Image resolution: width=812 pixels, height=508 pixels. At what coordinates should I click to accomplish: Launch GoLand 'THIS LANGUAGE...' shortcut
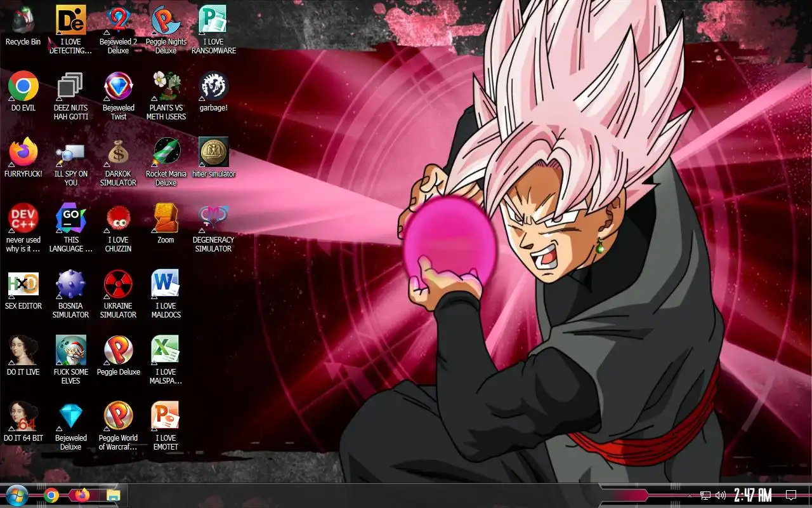[70, 227]
